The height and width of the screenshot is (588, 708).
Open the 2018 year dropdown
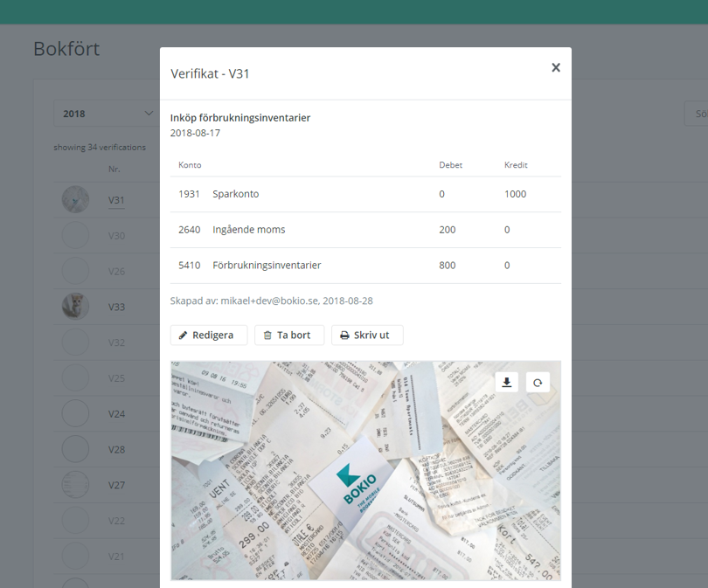tap(105, 113)
